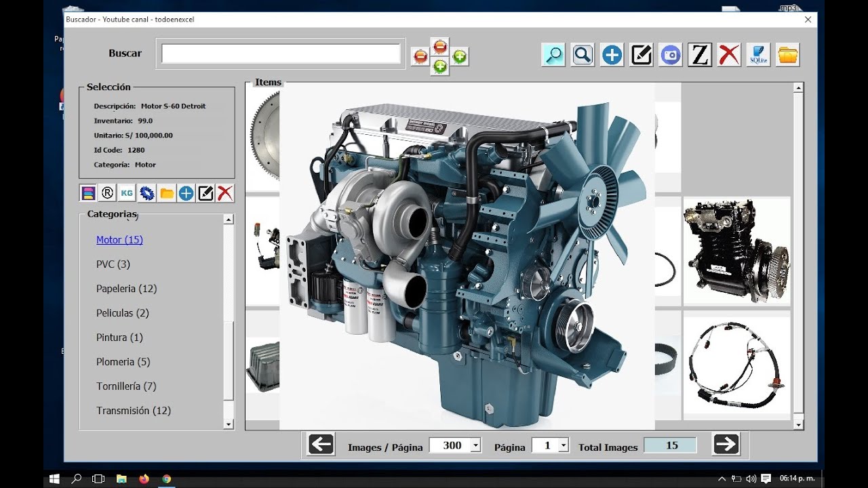Select the Tornillería (7) category
This screenshot has height=488, width=868.
[126, 386]
